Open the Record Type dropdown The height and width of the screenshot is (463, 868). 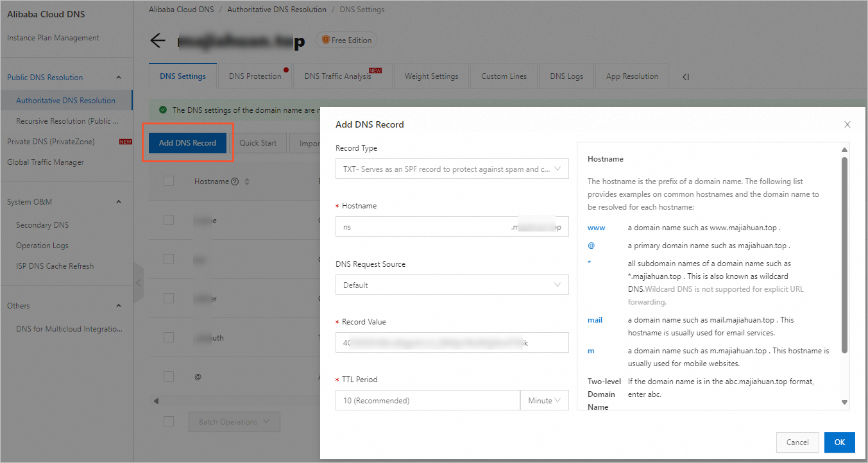coord(452,169)
